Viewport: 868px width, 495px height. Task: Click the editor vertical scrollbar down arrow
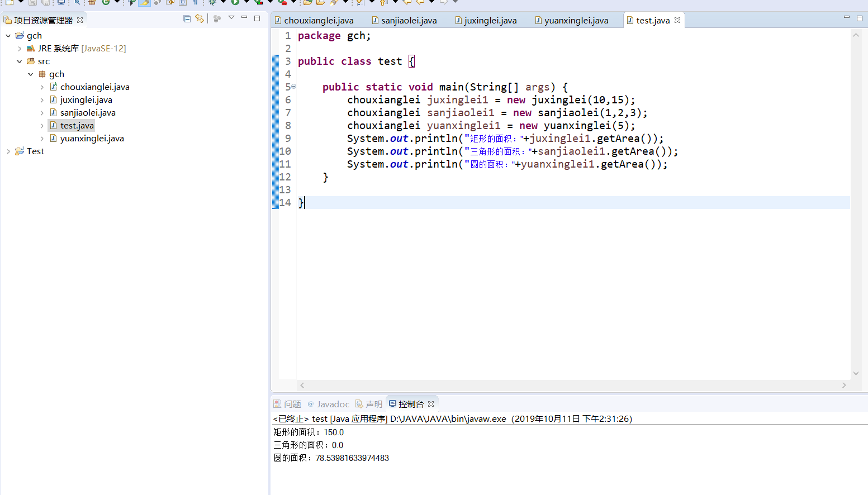856,373
